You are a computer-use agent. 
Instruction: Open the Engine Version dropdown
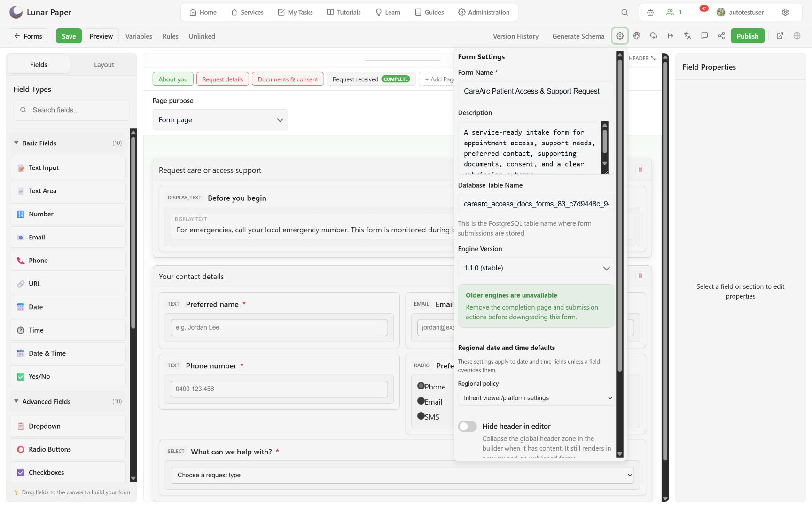click(536, 268)
